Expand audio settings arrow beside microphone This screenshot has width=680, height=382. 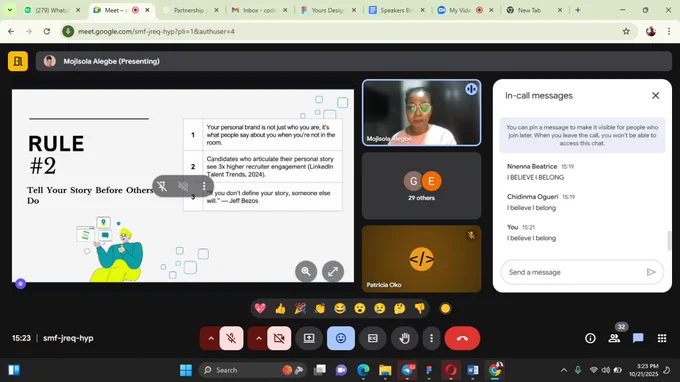(211, 338)
